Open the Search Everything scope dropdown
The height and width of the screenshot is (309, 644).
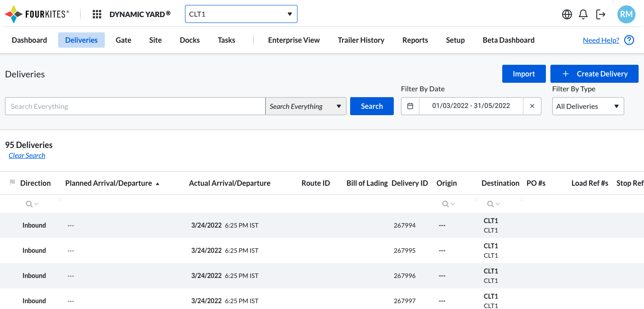(306, 106)
